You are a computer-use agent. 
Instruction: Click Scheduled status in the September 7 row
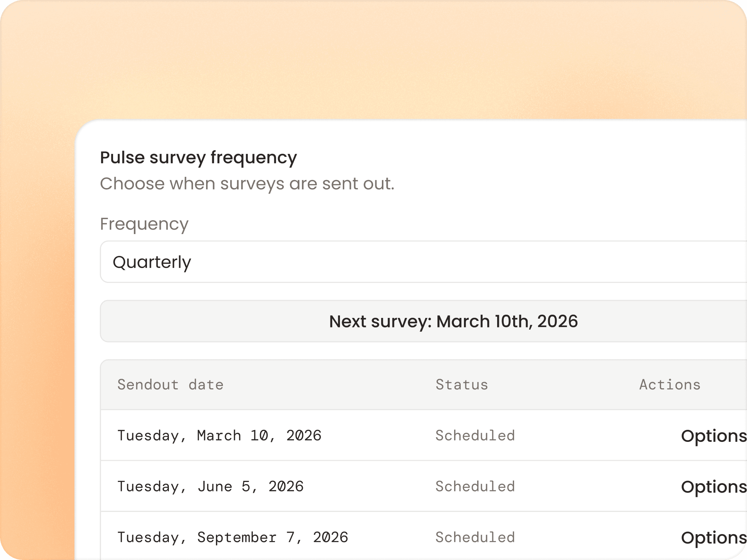475,538
